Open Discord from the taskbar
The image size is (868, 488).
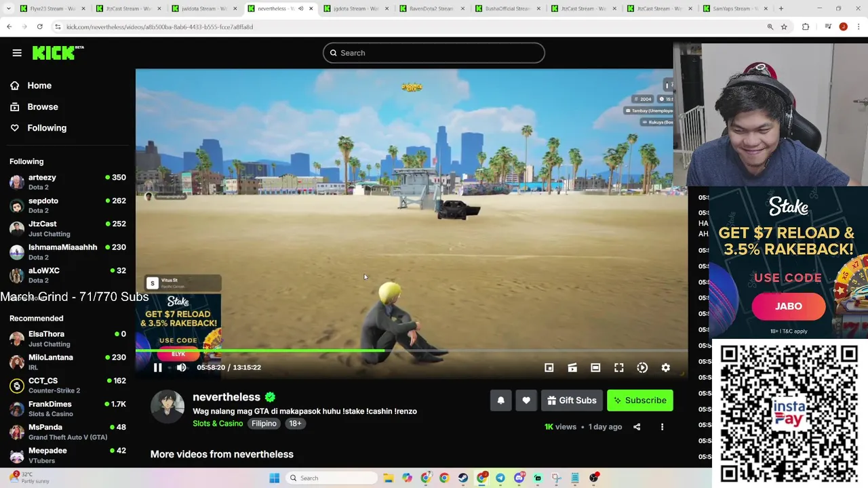pos(519,478)
